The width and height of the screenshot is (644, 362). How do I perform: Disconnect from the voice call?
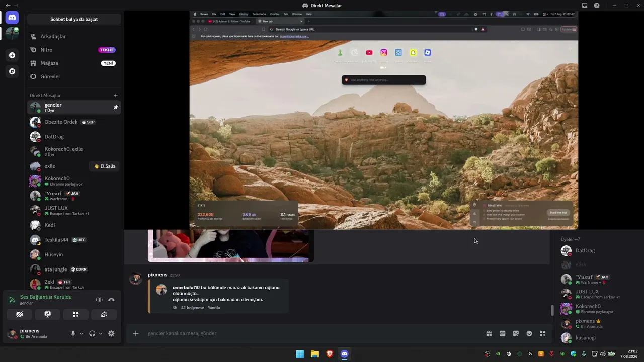coord(111,300)
